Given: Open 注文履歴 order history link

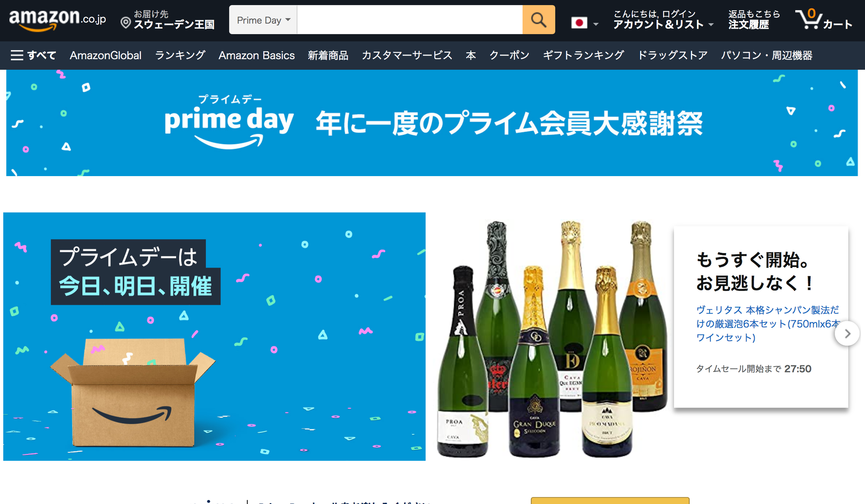Looking at the screenshot, I should click(x=749, y=25).
